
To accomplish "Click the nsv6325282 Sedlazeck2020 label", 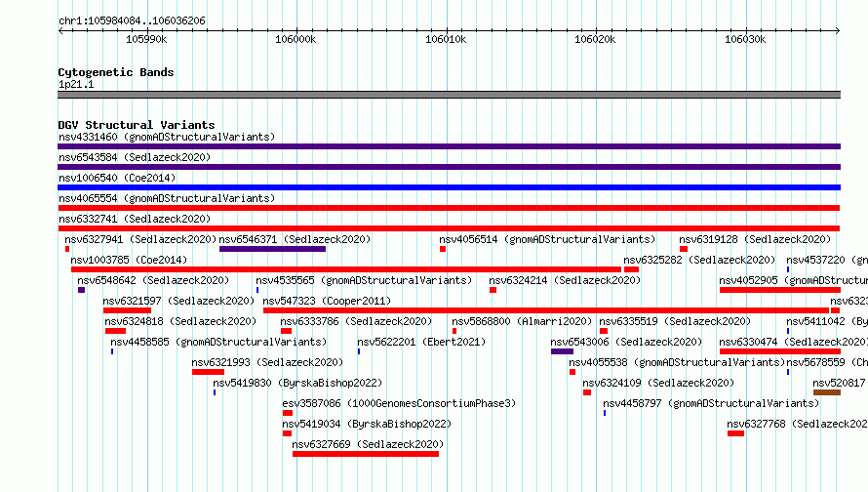I will coord(699,260).
